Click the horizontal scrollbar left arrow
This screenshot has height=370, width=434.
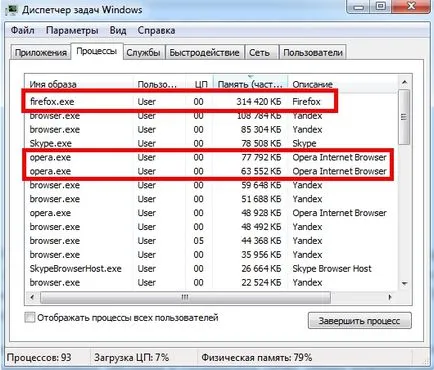click(x=32, y=297)
